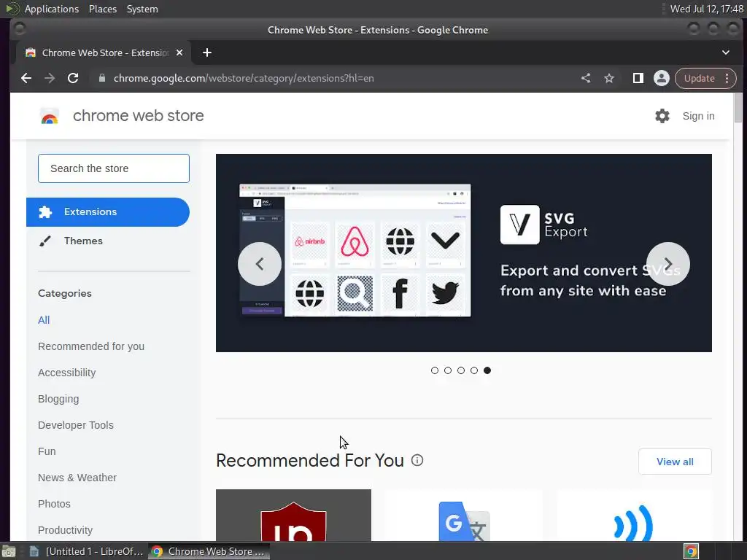Open the Chrome profile avatar menu
Image resolution: width=747 pixels, height=560 pixels.
coord(661,78)
